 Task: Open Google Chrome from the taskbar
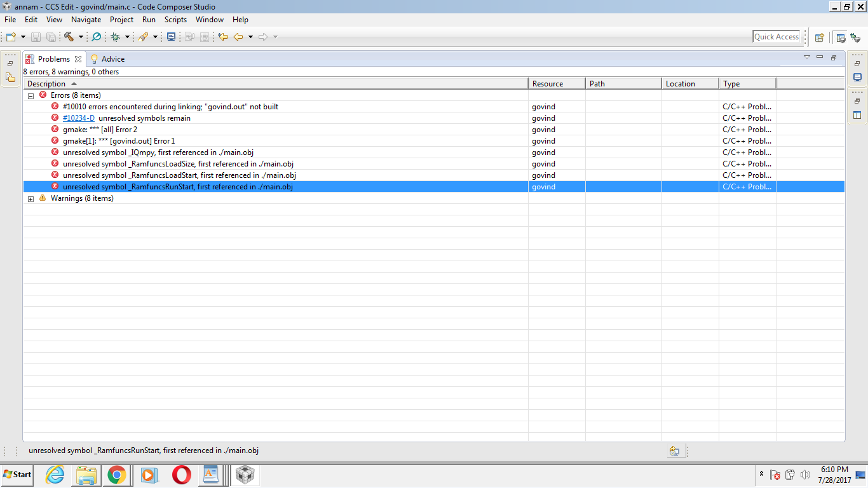coord(116,475)
